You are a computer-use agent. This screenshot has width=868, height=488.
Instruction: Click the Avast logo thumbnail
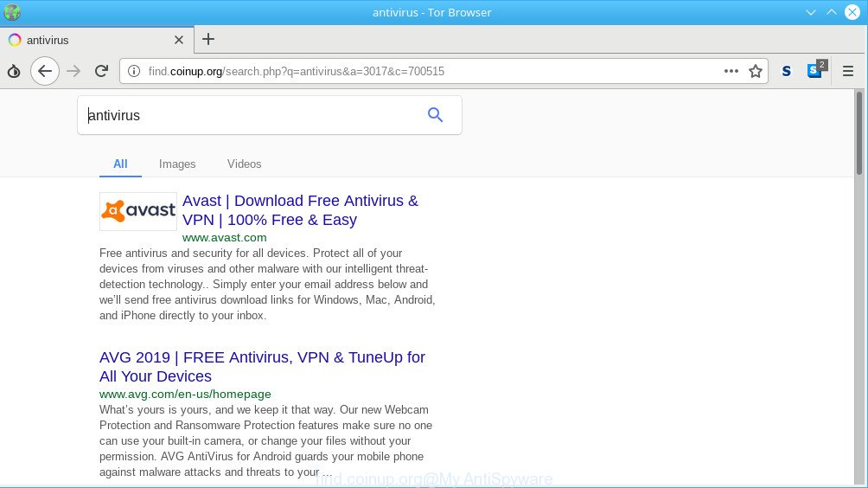[x=138, y=211]
